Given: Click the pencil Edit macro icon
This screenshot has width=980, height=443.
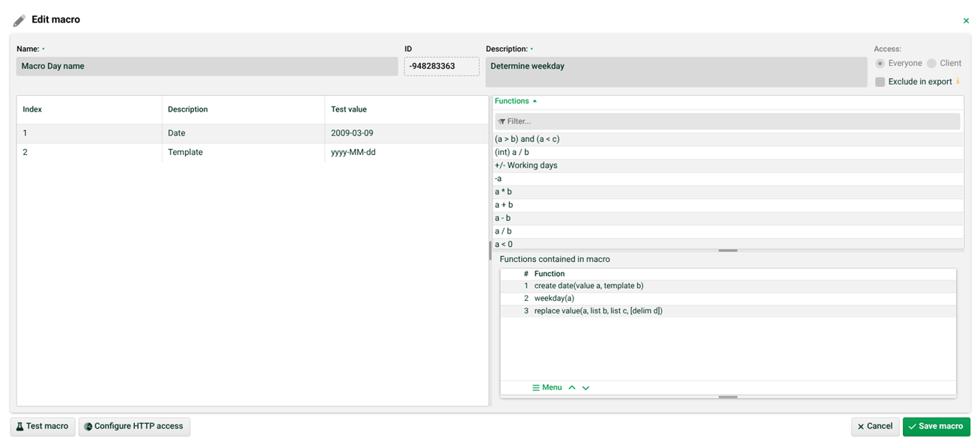Looking at the screenshot, I should tap(19, 20).
